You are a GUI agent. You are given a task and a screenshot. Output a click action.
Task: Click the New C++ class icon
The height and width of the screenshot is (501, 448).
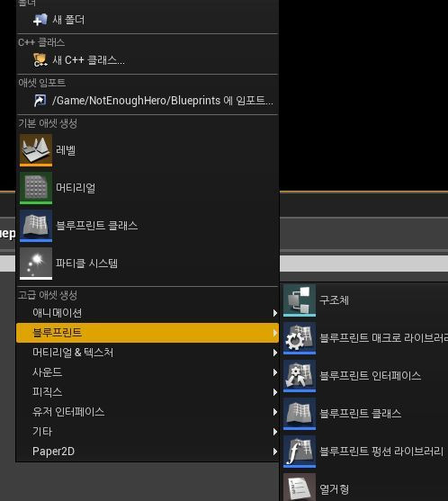tap(40, 60)
